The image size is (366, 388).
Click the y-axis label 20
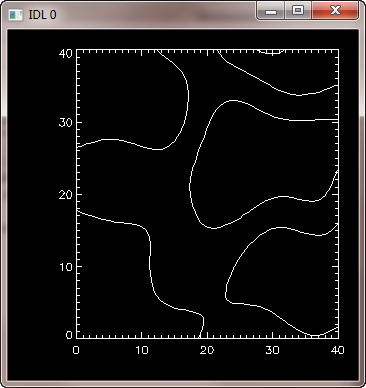[x=65, y=195]
